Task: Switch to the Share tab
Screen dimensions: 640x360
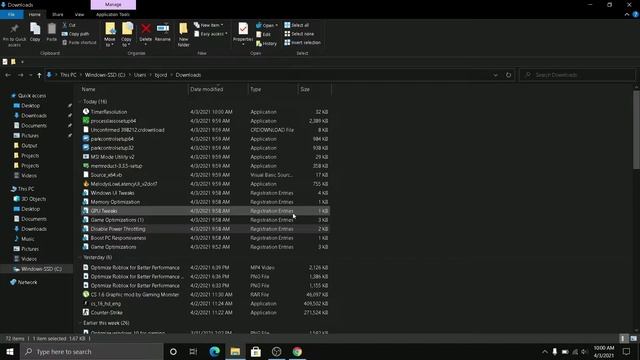Action: (x=58, y=14)
